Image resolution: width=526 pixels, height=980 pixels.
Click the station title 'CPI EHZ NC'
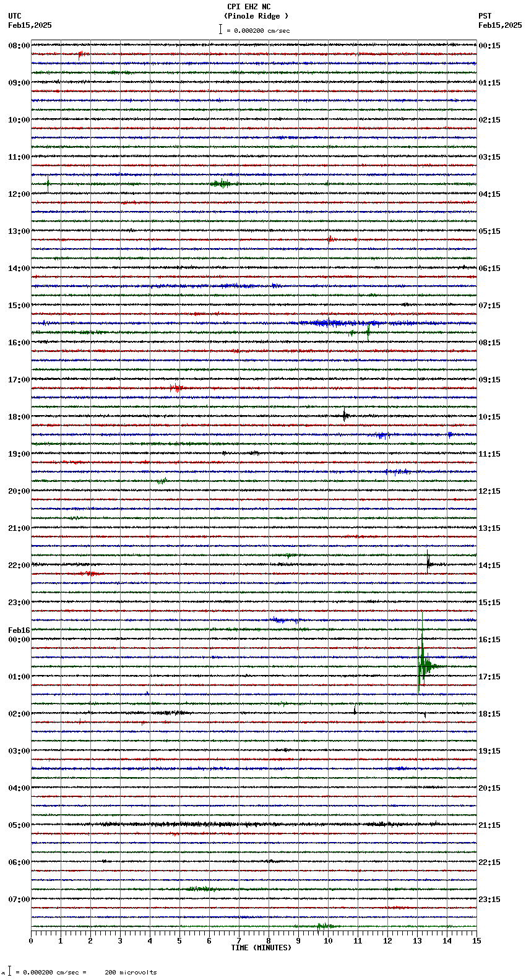tap(248, 7)
